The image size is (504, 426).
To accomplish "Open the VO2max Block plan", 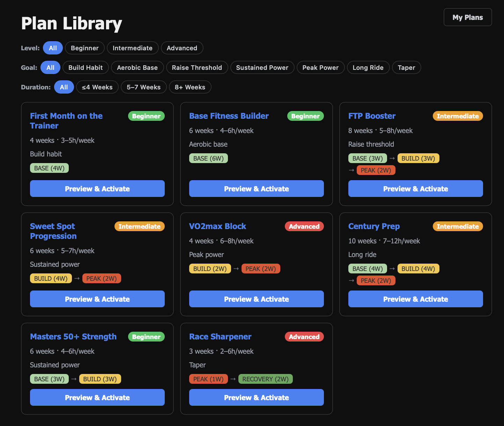I will 217,226.
